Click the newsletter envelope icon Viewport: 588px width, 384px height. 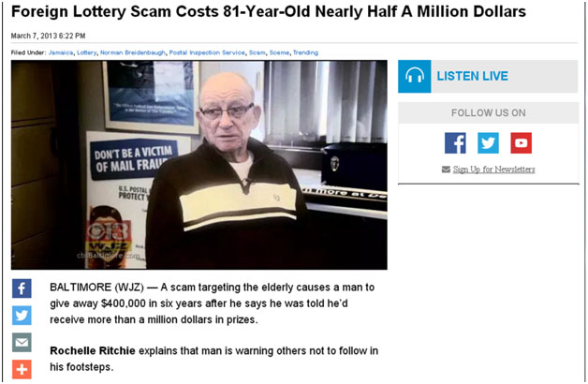446,170
